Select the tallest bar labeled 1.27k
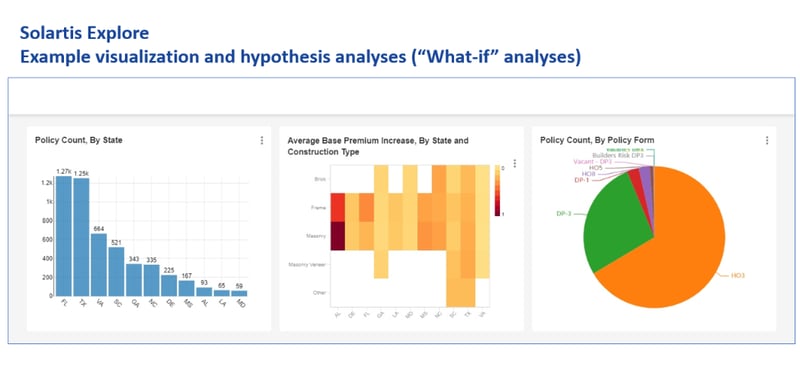Screen dimensions: 800x367 pos(64,236)
